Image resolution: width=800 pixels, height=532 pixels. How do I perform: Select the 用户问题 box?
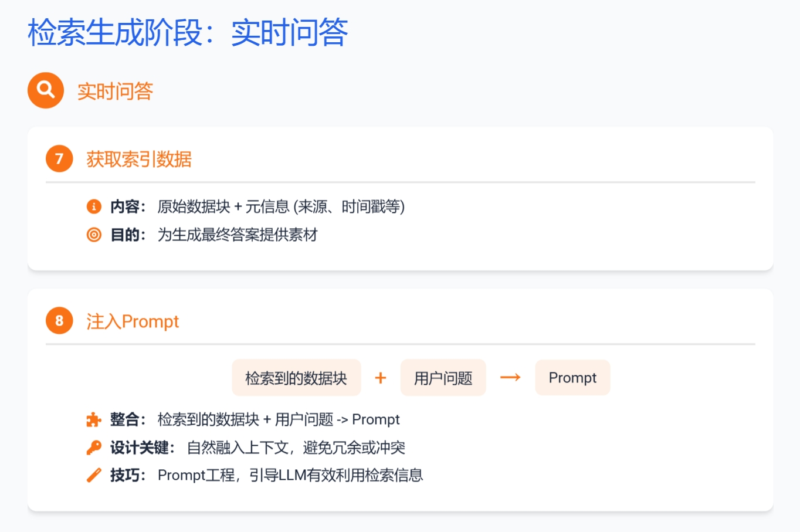443,378
